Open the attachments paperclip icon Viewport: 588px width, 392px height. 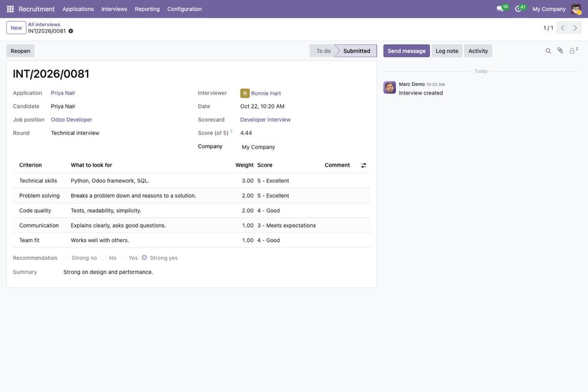tap(560, 51)
